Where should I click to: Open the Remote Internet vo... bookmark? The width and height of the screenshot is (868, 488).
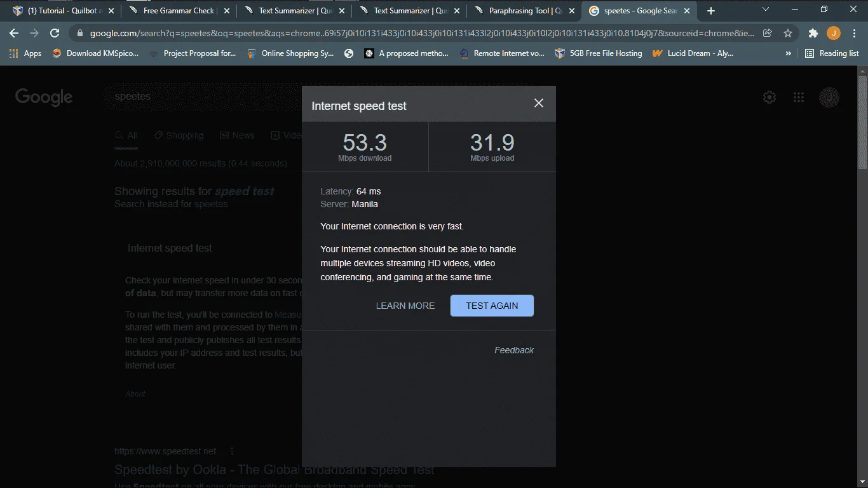click(502, 53)
